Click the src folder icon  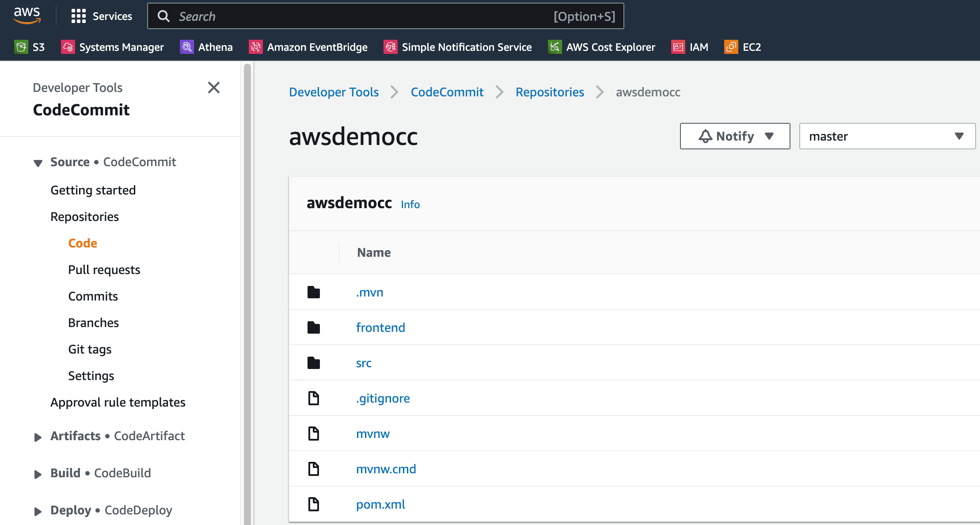(x=314, y=363)
